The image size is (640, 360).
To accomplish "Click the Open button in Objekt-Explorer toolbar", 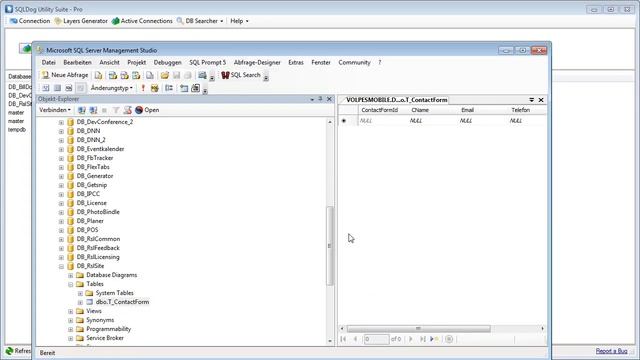I will click(x=147, y=110).
